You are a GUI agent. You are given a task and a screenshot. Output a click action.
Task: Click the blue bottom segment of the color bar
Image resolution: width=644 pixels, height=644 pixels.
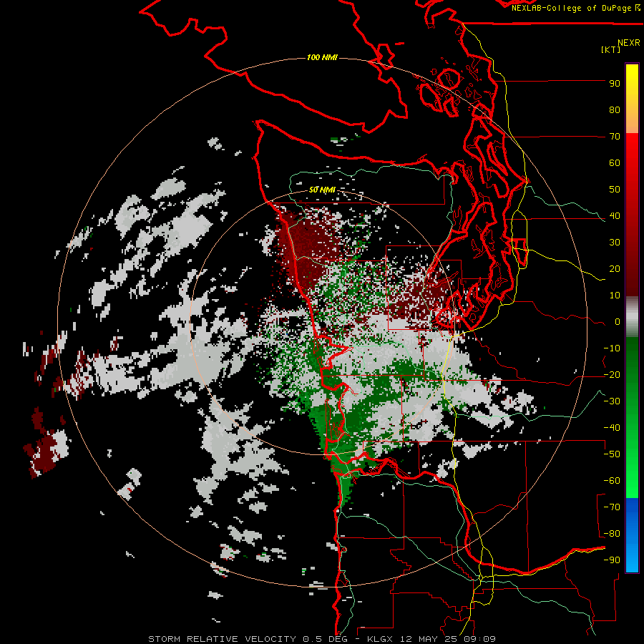(632, 535)
